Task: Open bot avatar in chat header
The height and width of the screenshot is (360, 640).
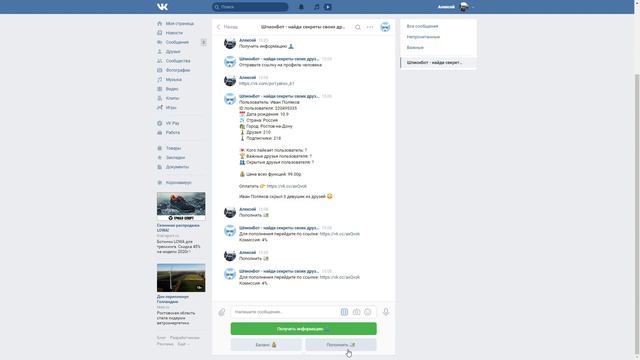Action: [385, 27]
